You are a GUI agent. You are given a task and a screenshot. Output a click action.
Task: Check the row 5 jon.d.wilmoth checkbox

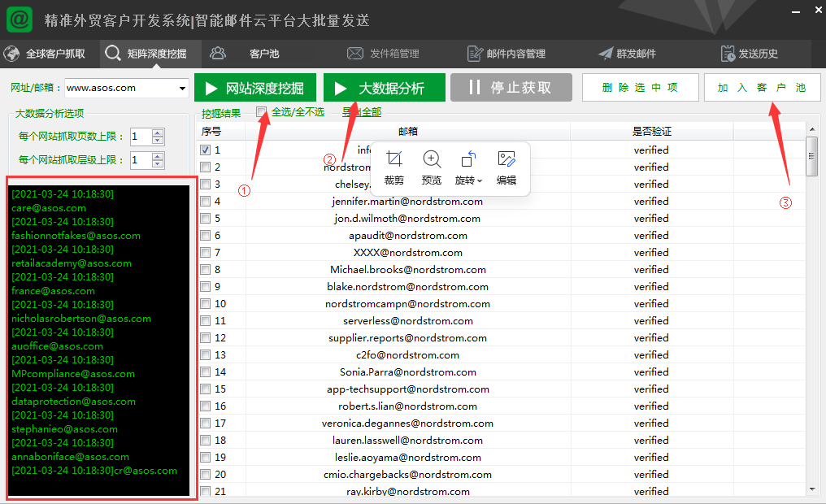[x=206, y=218]
